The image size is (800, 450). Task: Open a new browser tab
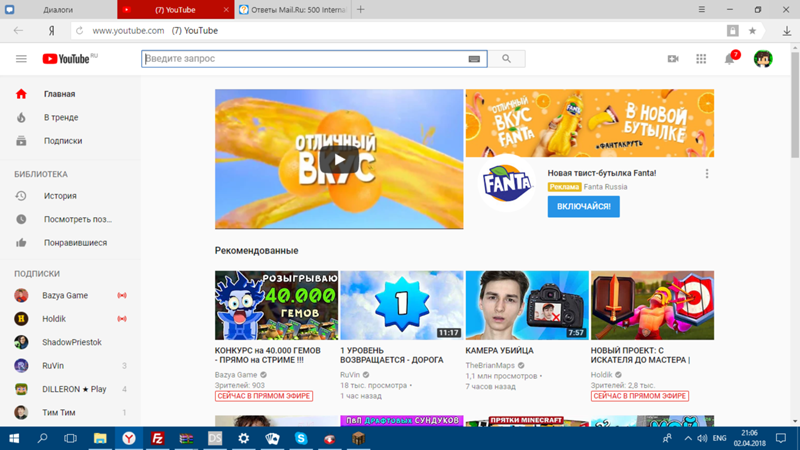[x=361, y=10]
